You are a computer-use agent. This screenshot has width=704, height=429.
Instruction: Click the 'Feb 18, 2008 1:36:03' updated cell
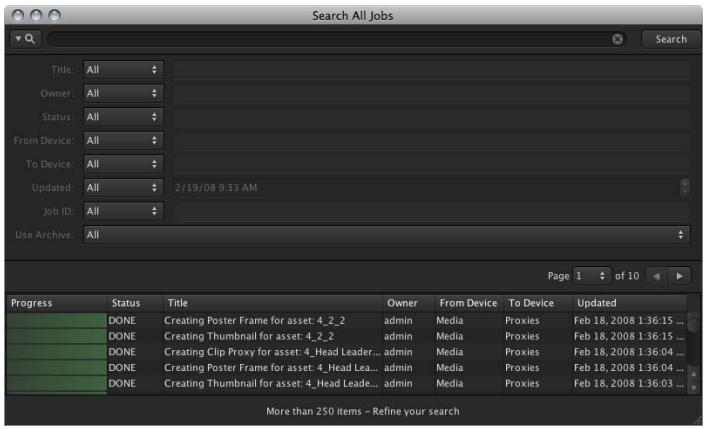click(629, 383)
